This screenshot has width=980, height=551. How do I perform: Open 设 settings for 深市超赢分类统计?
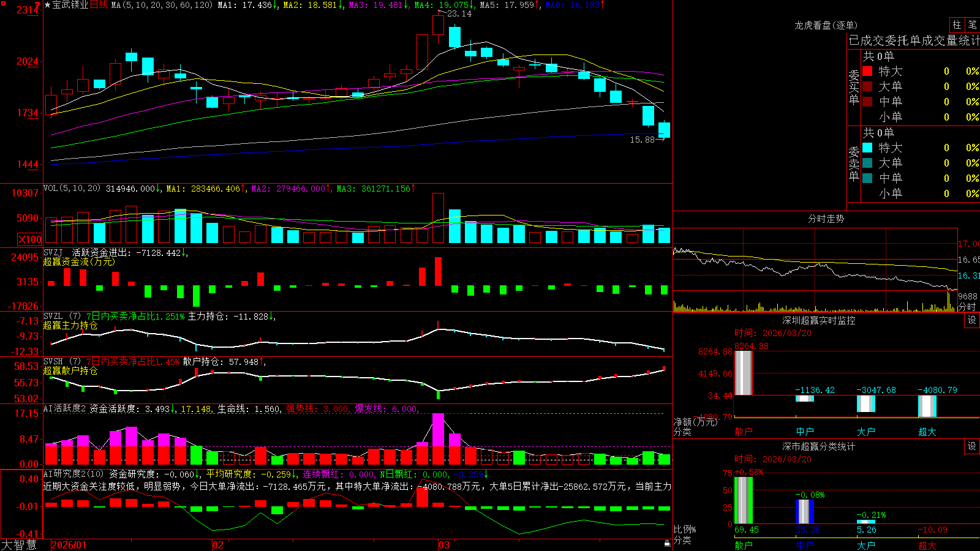(972, 446)
